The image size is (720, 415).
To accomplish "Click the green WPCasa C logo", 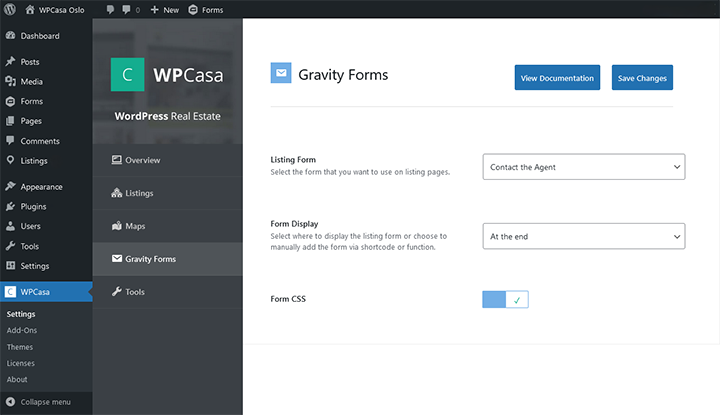I will click(127, 74).
